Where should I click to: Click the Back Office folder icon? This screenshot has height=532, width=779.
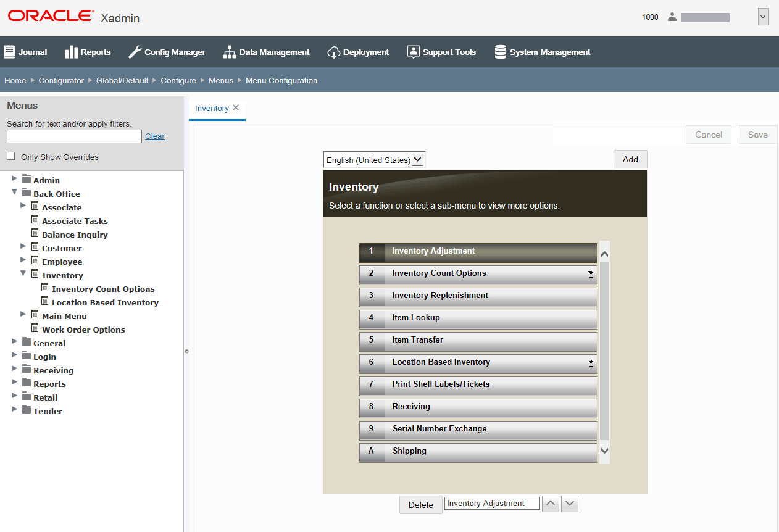pyautogui.click(x=27, y=193)
